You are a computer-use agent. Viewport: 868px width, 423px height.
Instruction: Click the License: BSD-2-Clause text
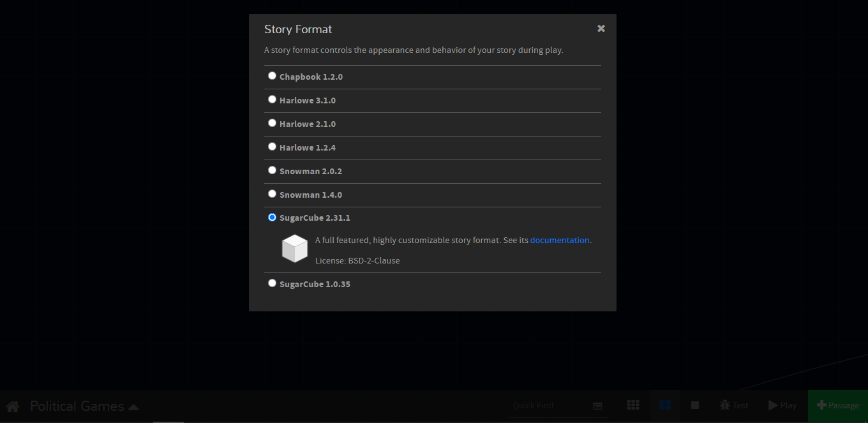pyautogui.click(x=357, y=261)
